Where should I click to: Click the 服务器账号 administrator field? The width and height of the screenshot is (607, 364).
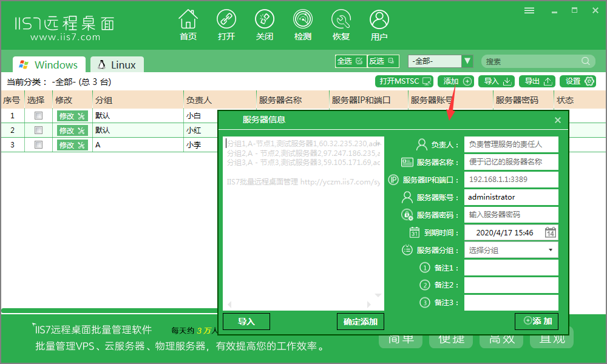pos(511,197)
